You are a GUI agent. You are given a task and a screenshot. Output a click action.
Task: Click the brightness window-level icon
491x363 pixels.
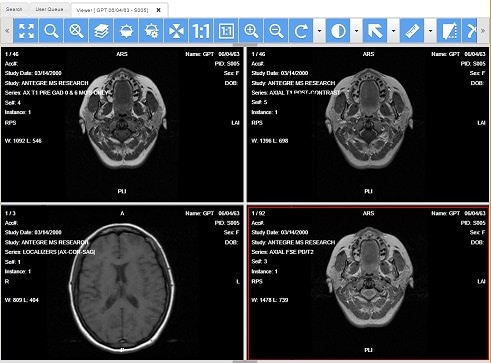pos(126,31)
